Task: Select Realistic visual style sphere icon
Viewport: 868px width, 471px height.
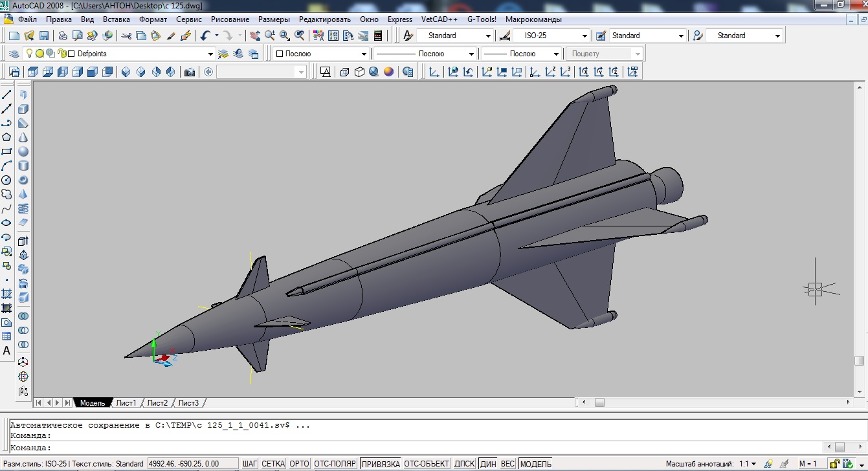Action: tap(389, 72)
